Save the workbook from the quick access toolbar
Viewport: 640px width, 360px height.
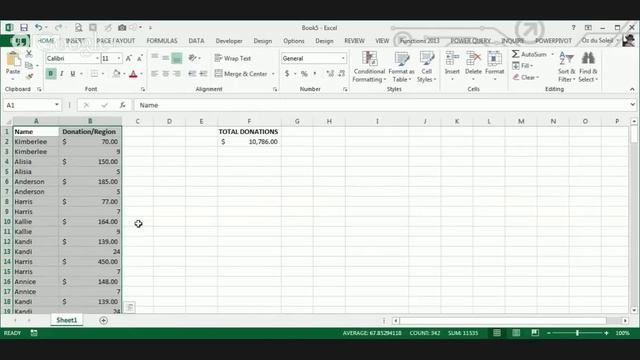(x=24, y=28)
